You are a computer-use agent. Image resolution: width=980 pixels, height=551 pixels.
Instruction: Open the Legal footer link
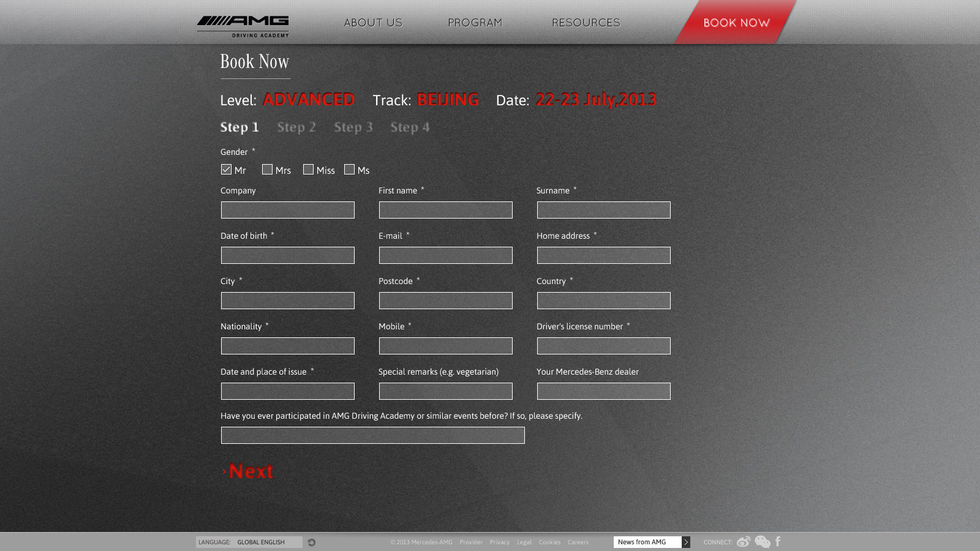(524, 542)
